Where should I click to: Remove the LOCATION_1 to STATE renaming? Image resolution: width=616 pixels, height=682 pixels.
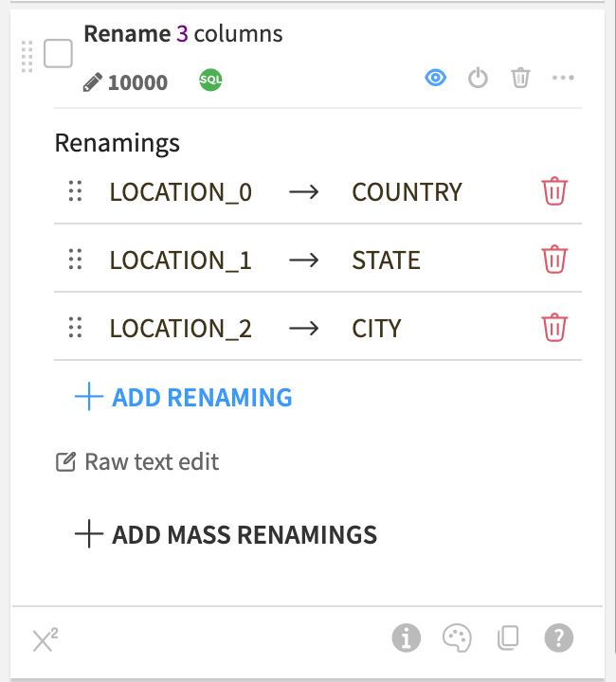pyautogui.click(x=554, y=260)
